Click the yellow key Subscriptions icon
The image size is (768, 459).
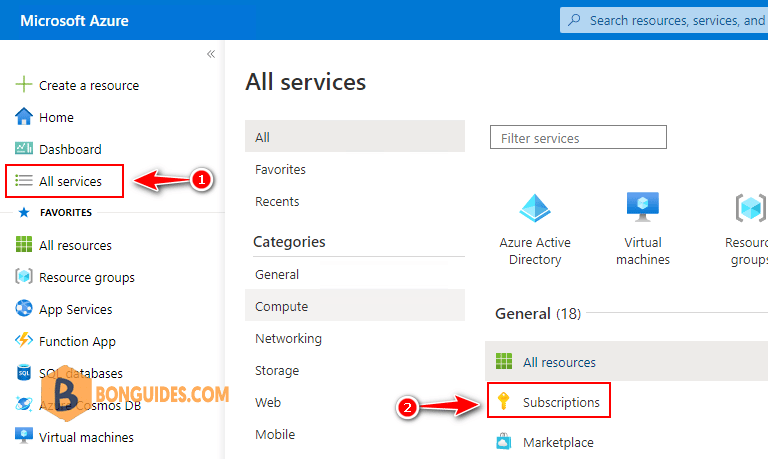tap(504, 401)
